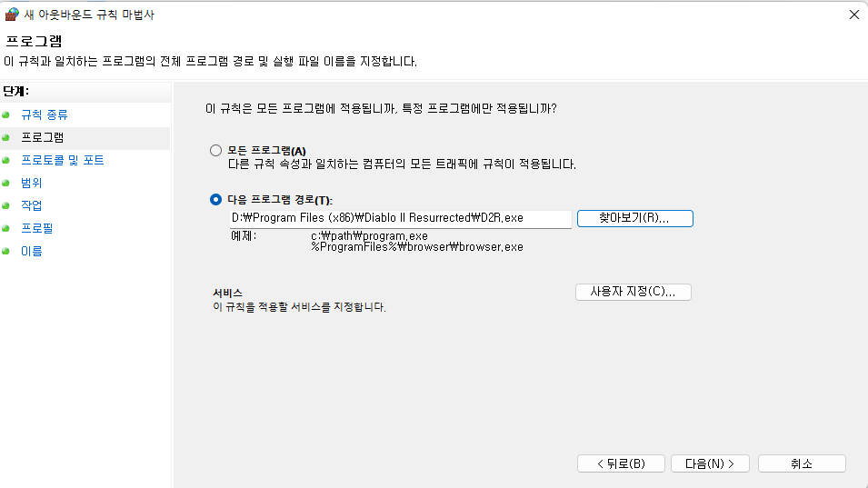Open the 범위 step
Image resolution: width=868 pixels, height=488 pixels.
coord(32,183)
